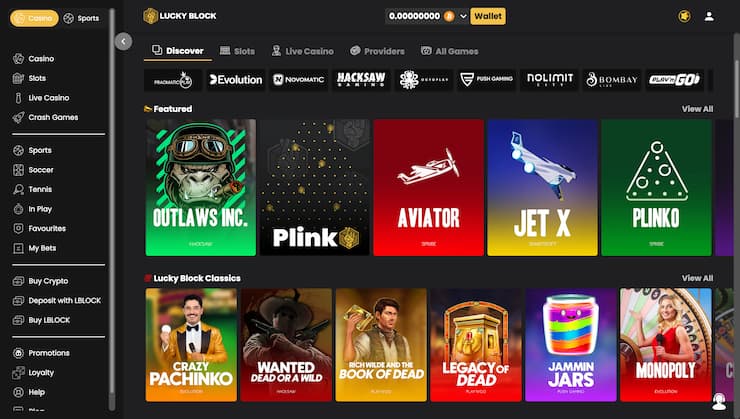Collapse the sidebar with the arrow button
740x419 pixels.
pos(124,42)
